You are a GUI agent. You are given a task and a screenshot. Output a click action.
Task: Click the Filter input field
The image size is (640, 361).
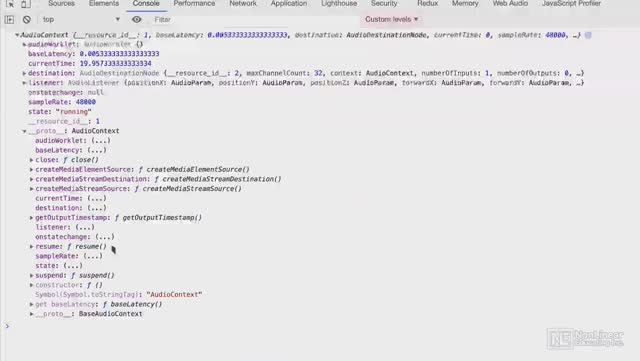click(x=255, y=20)
